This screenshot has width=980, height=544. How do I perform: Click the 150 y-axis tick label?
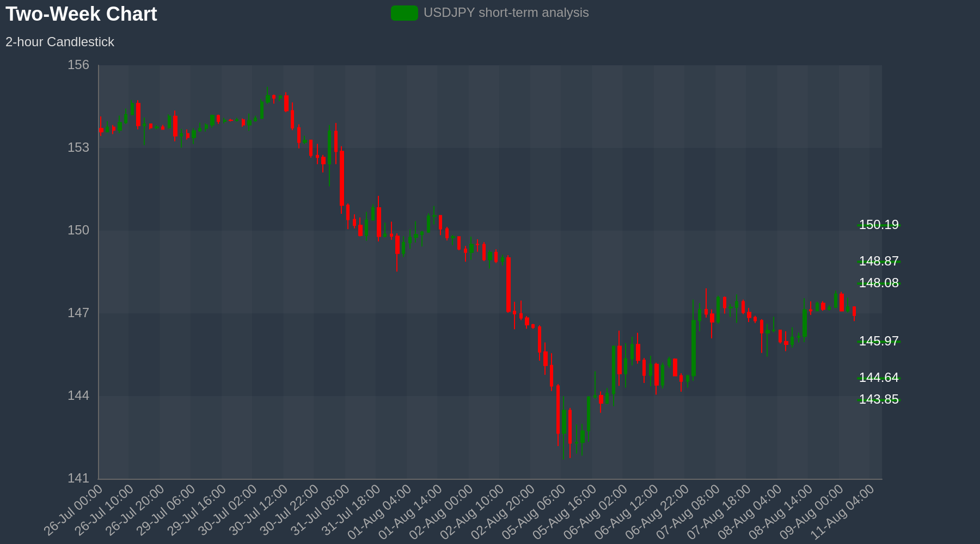click(78, 231)
